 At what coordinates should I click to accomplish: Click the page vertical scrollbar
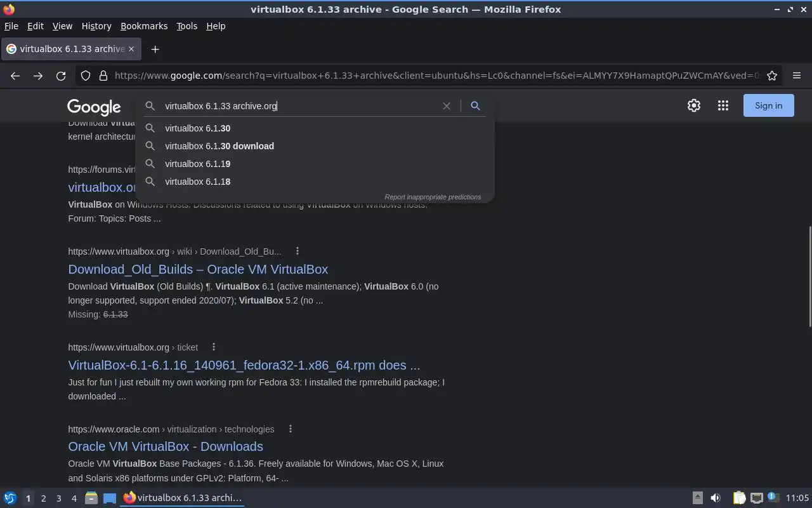[x=809, y=277]
